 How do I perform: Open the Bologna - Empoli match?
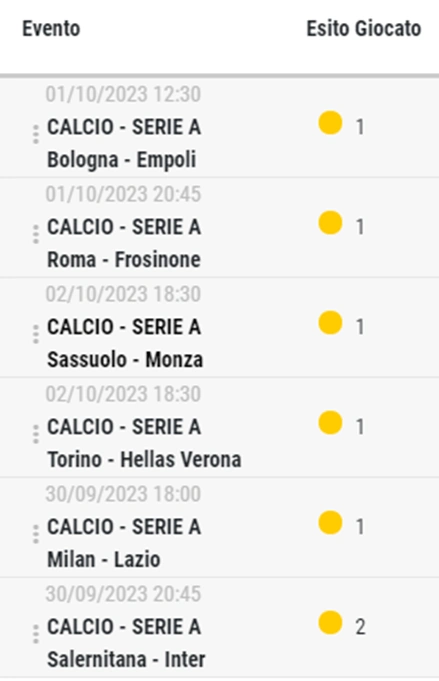tap(122, 160)
